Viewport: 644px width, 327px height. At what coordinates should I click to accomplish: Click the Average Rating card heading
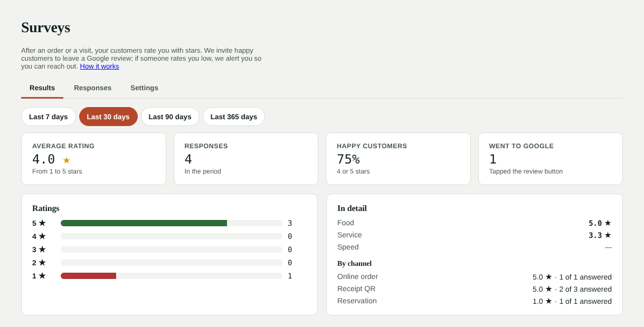(x=63, y=146)
